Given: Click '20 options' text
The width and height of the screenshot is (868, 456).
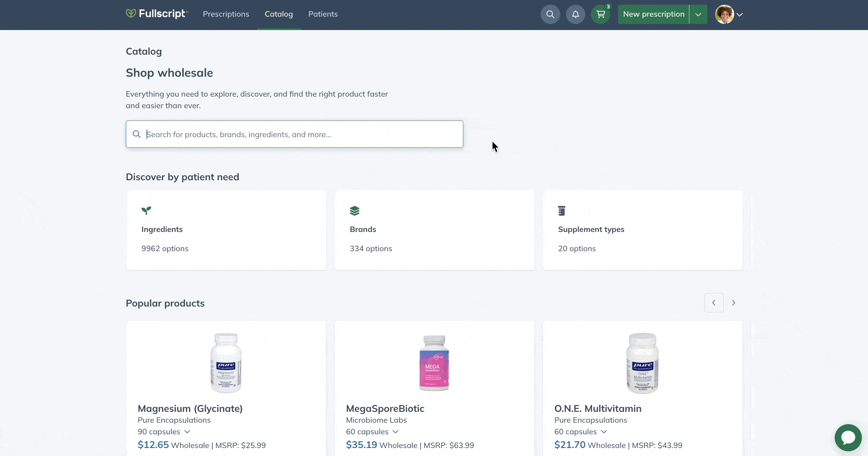Looking at the screenshot, I should point(577,249).
